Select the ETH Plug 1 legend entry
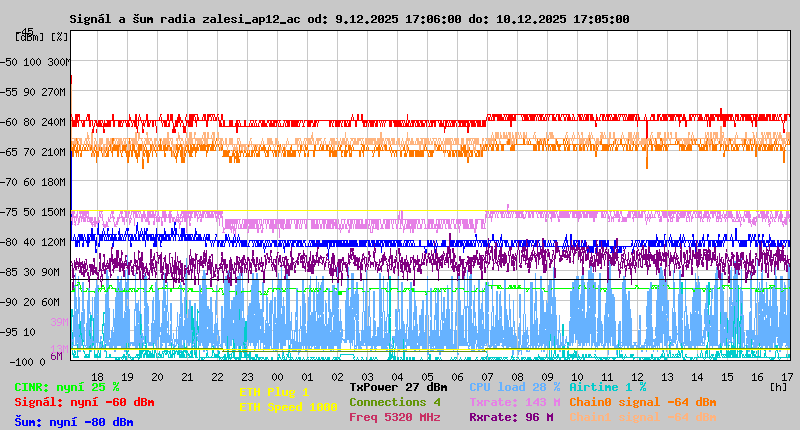Viewport: 800px width, 430px height. click(274, 393)
